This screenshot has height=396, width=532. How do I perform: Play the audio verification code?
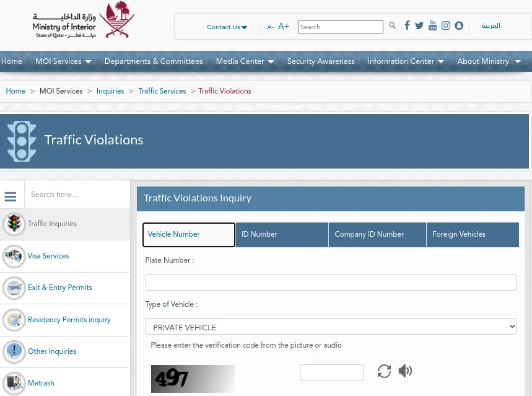click(x=405, y=371)
